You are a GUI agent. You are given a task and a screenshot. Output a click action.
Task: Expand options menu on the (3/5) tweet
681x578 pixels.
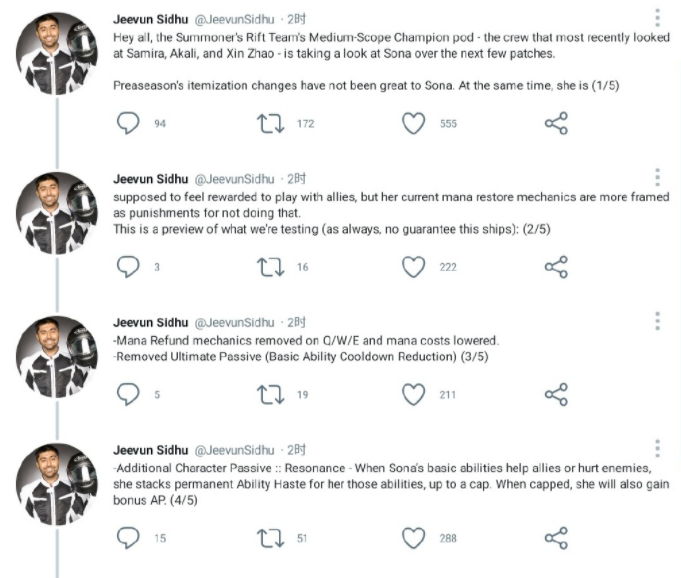pos(657,321)
